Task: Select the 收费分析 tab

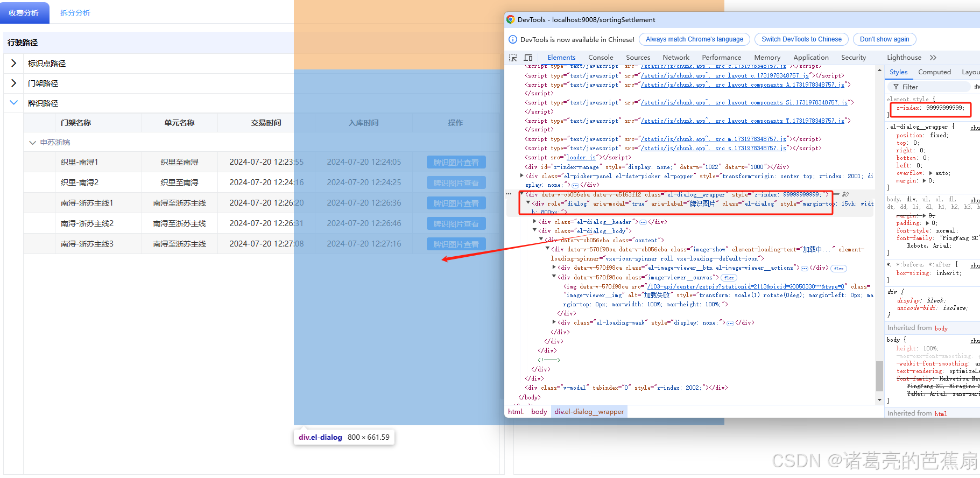Action: [x=24, y=13]
